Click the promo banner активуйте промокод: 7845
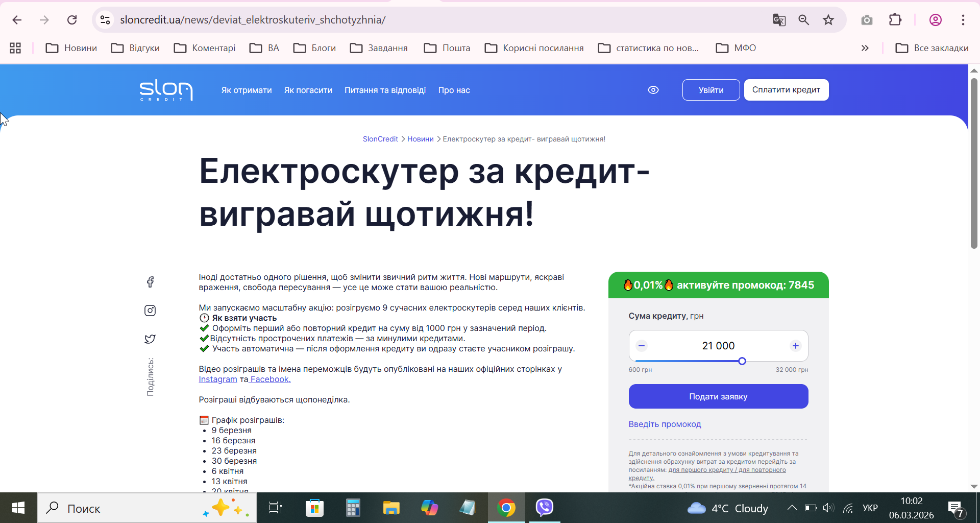 point(718,285)
